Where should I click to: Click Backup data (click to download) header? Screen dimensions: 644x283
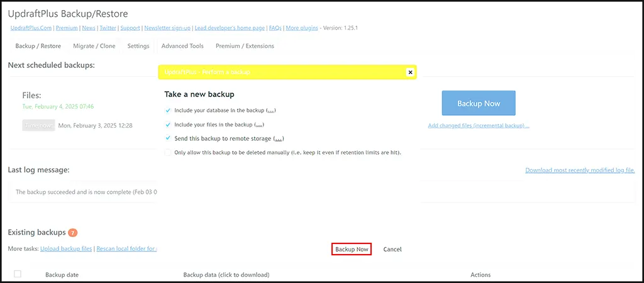point(226,274)
